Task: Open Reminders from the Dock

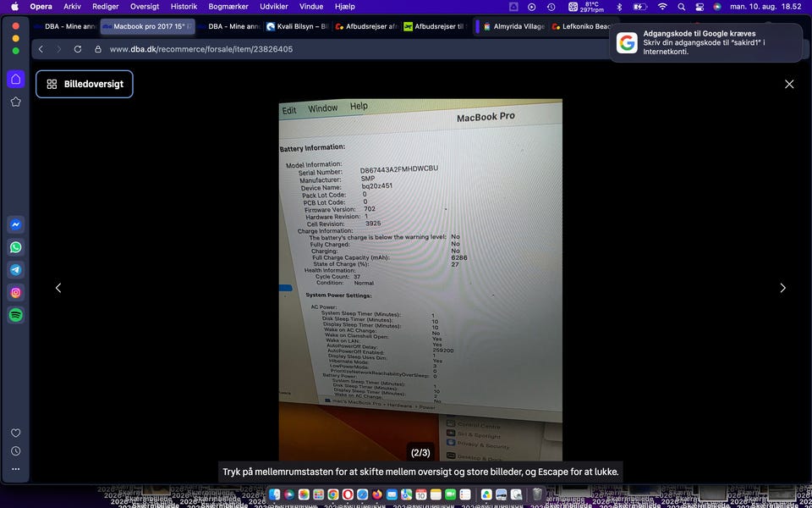Action: click(465, 494)
